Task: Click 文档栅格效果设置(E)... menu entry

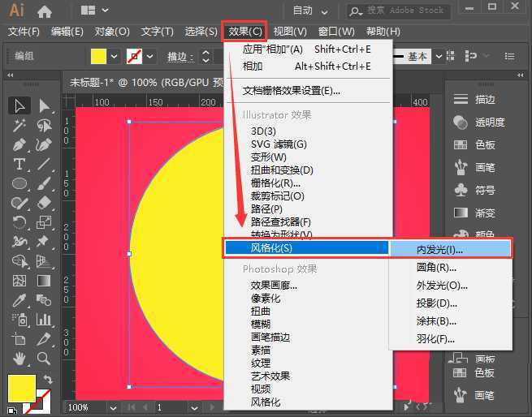Action: coord(292,91)
